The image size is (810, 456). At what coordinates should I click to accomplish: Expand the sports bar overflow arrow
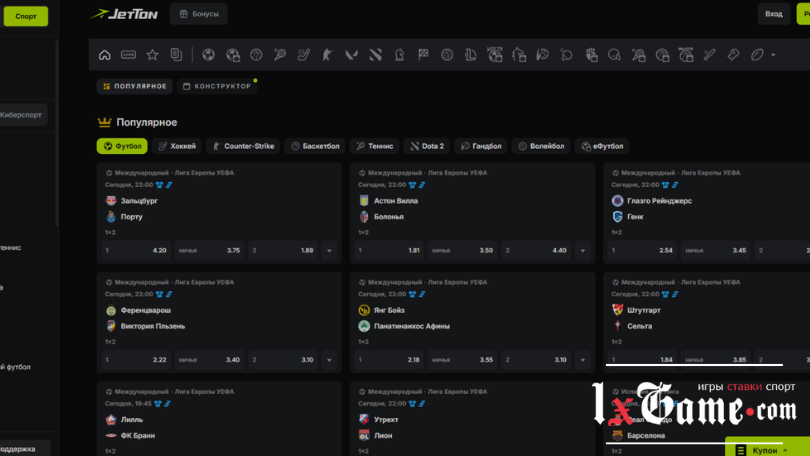(773, 55)
